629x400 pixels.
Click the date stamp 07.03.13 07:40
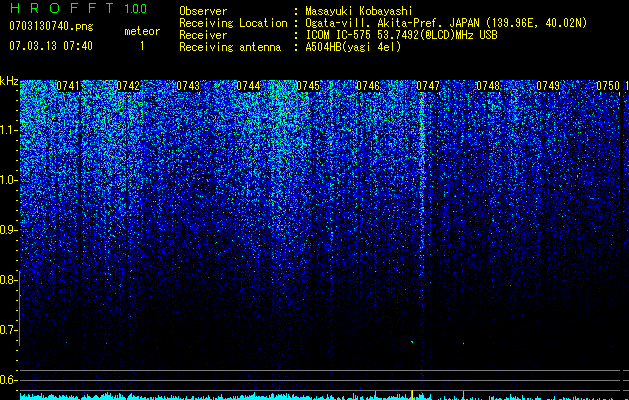[51, 46]
